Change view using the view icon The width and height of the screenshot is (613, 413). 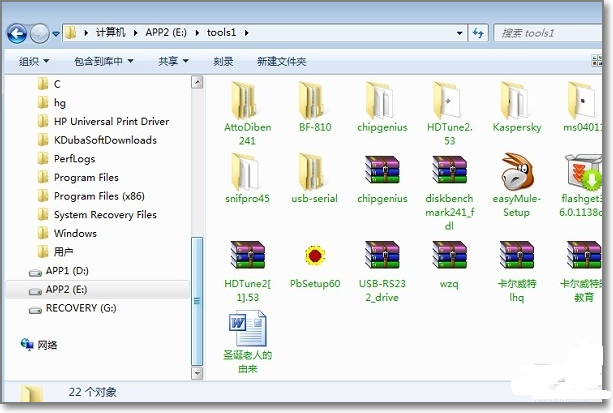(597, 61)
